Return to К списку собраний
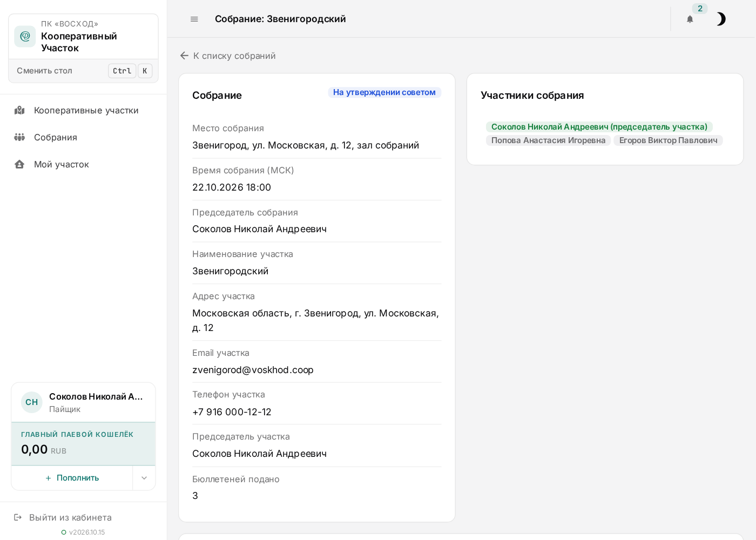This screenshot has width=756, height=540. 234,56
